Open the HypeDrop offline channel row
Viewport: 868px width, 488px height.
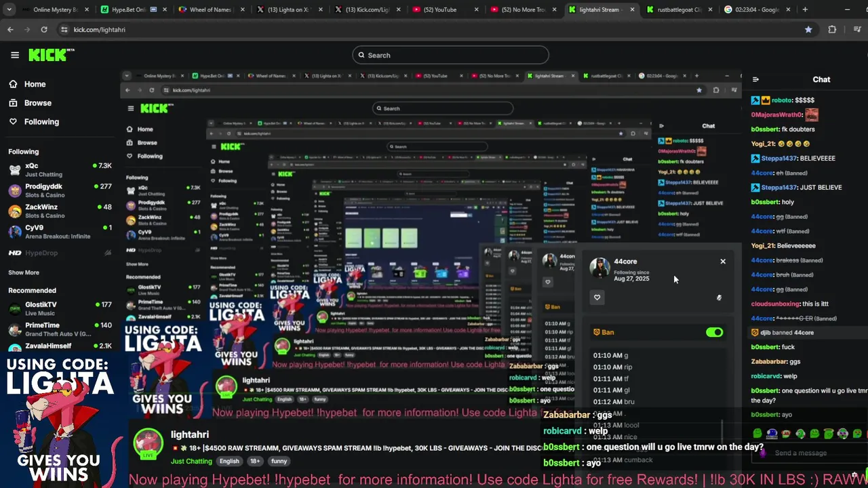tap(60, 253)
